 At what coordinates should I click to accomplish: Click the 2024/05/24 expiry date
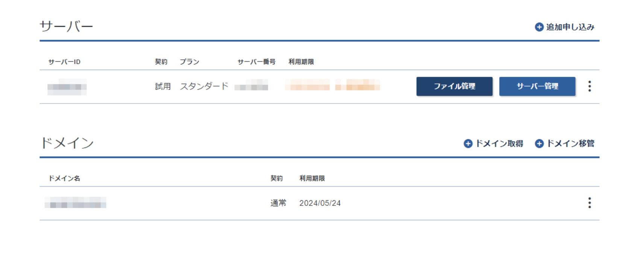pyautogui.click(x=320, y=203)
